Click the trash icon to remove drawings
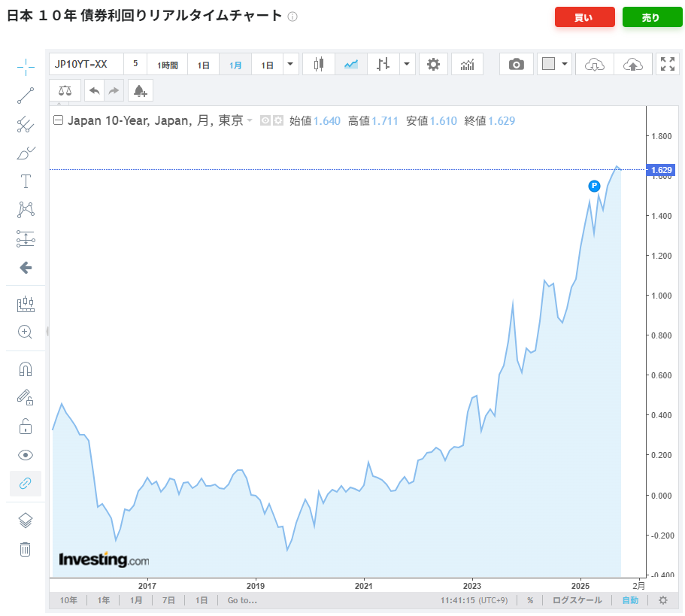 pyautogui.click(x=26, y=549)
